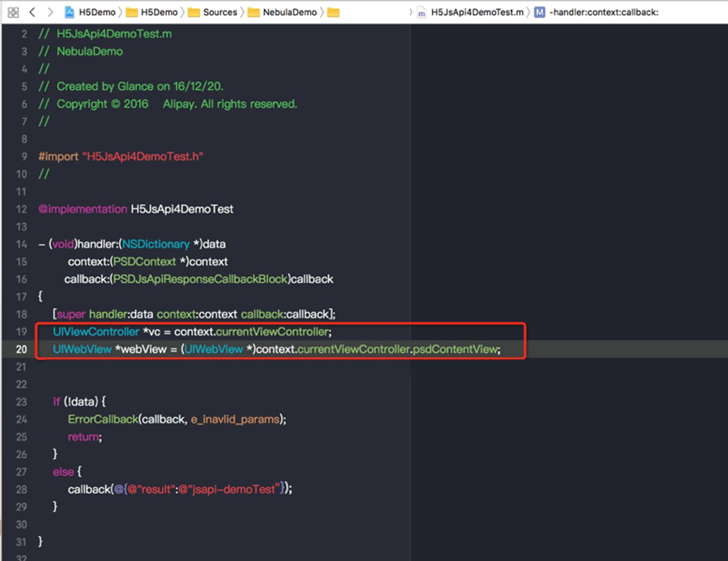Click the "return" statement
Image resolution: width=728 pixels, height=561 pixels.
[x=84, y=437]
